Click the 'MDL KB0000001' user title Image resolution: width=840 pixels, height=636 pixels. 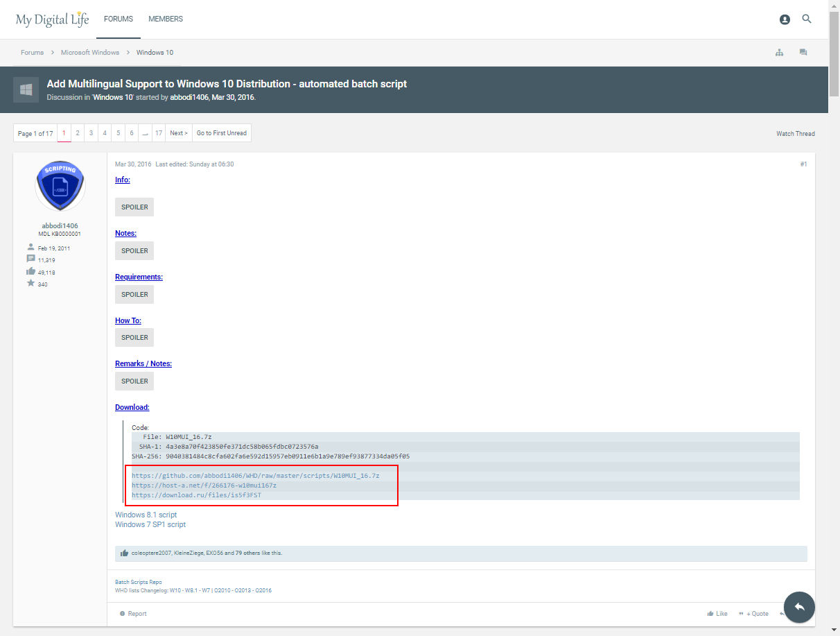click(x=60, y=234)
